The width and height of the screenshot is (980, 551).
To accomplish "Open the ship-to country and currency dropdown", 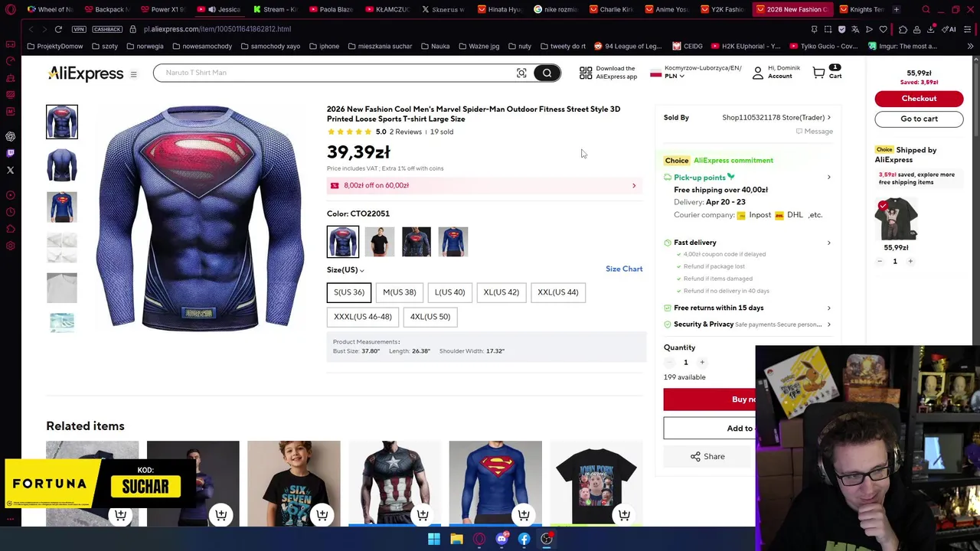I will tap(695, 72).
